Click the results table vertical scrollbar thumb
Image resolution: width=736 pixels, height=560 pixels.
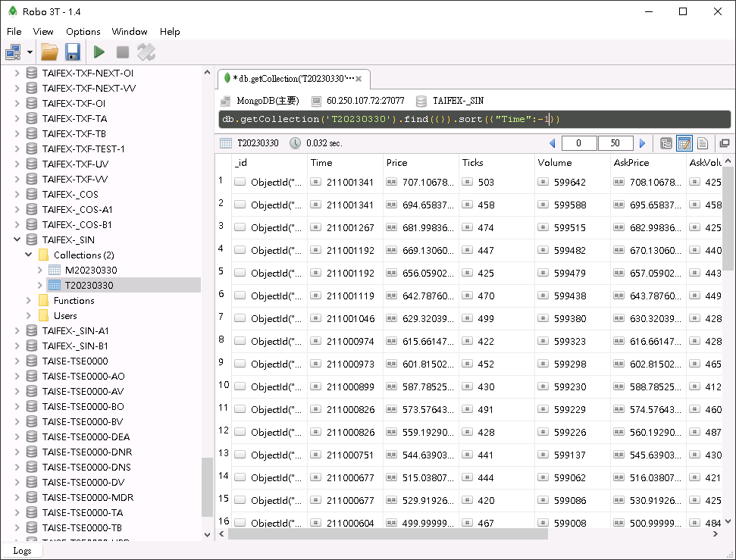[728, 219]
